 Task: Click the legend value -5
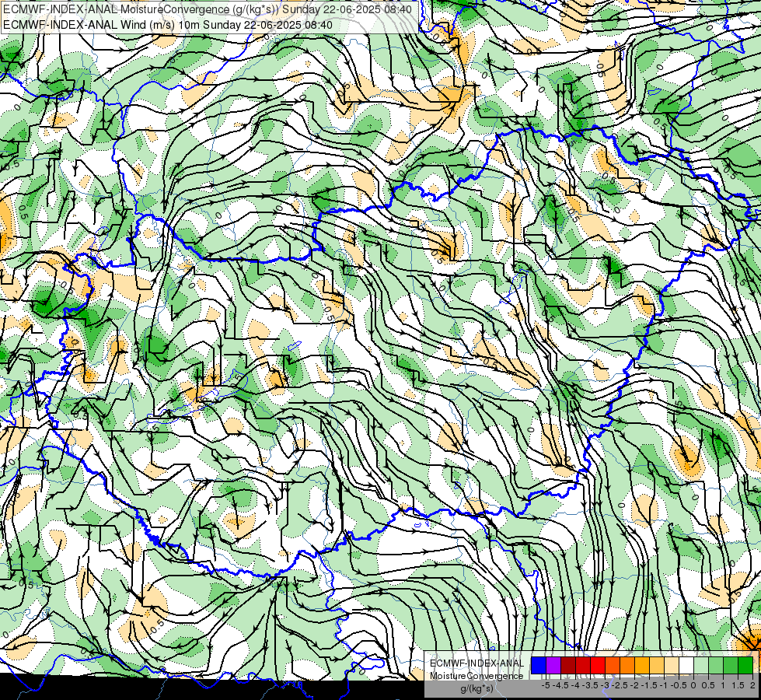tap(546, 685)
